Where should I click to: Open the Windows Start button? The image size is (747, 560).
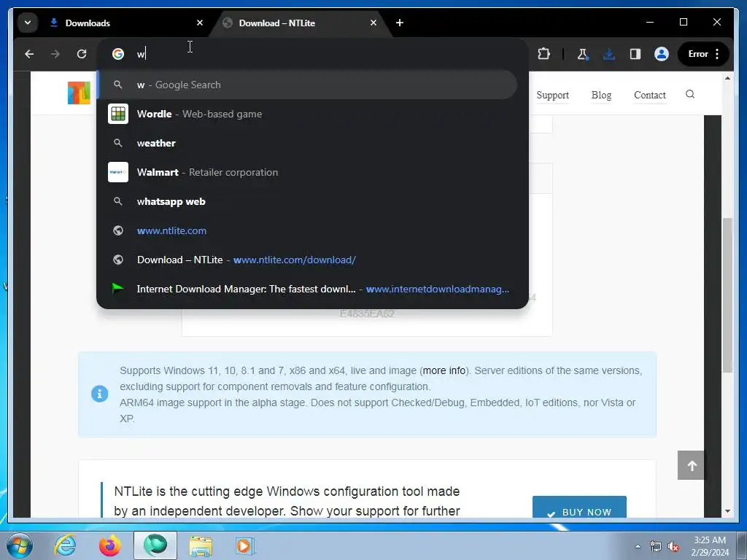click(20, 545)
